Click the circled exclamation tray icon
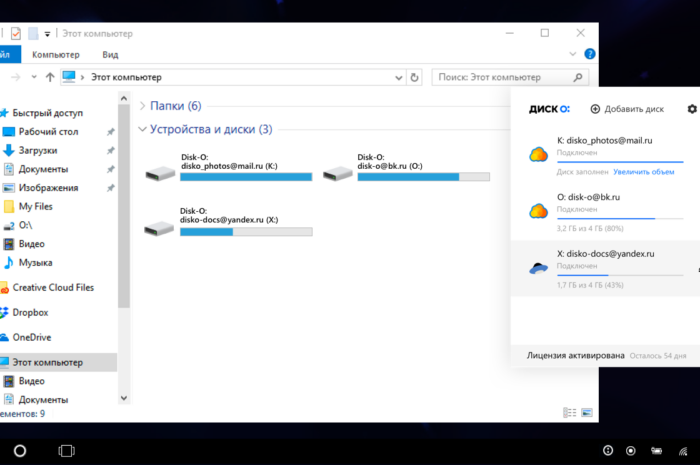This screenshot has width=700, height=465. (x=608, y=450)
